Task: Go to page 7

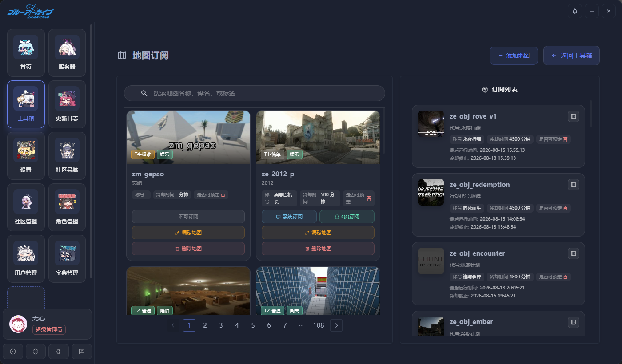Action: click(x=285, y=325)
